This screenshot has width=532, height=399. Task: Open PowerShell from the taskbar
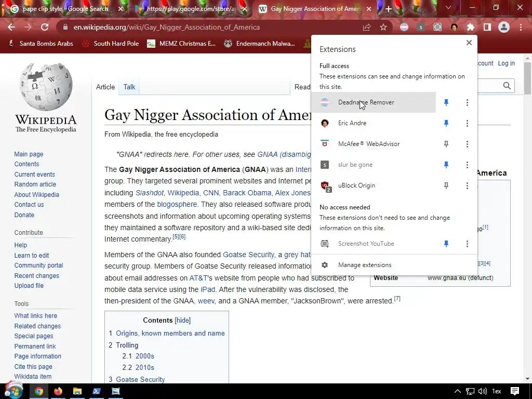[x=97, y=391]
